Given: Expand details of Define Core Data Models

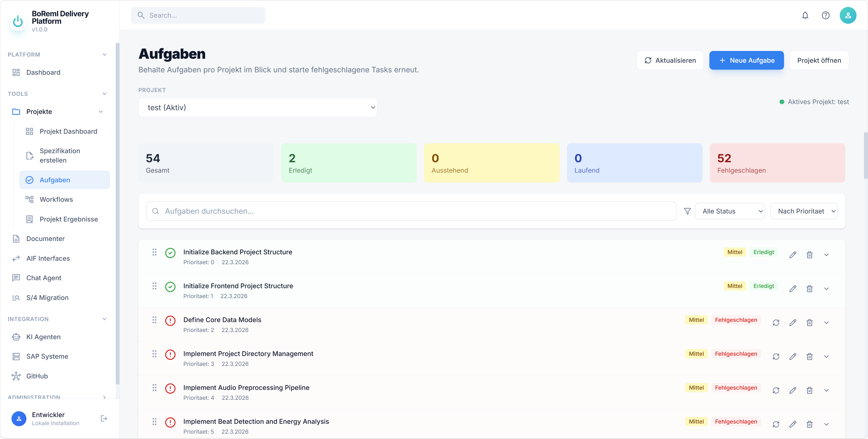Looking at the screenshot, I should click(826, 323).
